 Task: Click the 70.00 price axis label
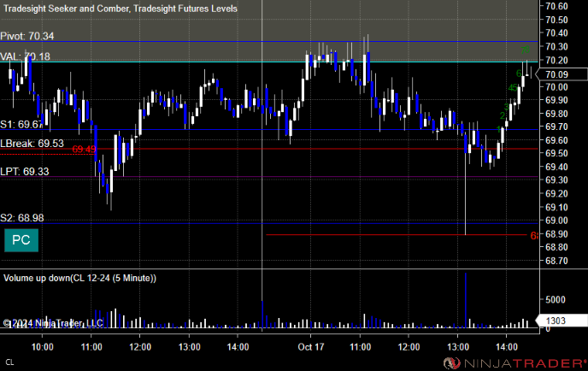pos(556,87)
